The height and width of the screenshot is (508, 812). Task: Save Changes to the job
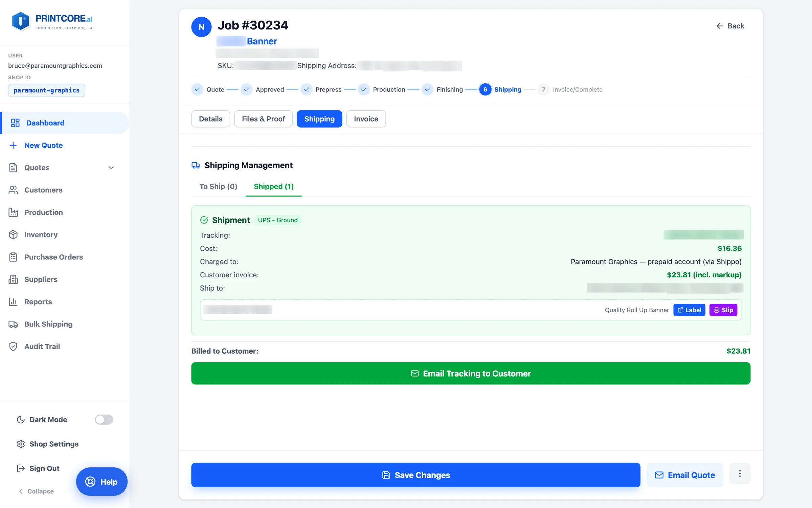tap(415, 475)
